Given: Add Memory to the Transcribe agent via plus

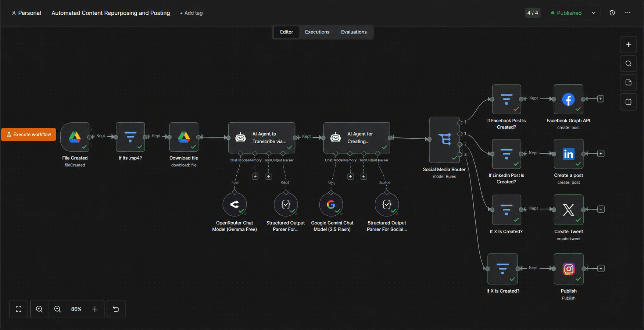Looking at the screenshot, I should (x=255, y=177).
